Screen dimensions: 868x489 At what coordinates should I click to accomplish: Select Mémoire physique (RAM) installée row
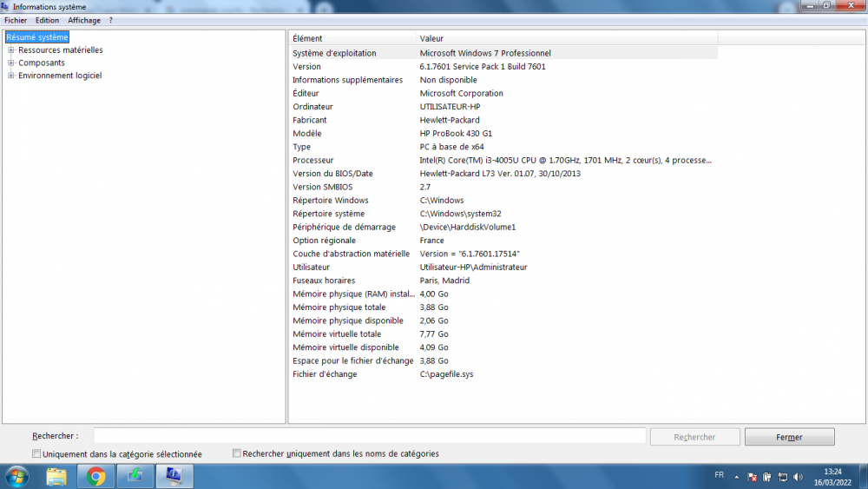(x=503, y=294)
